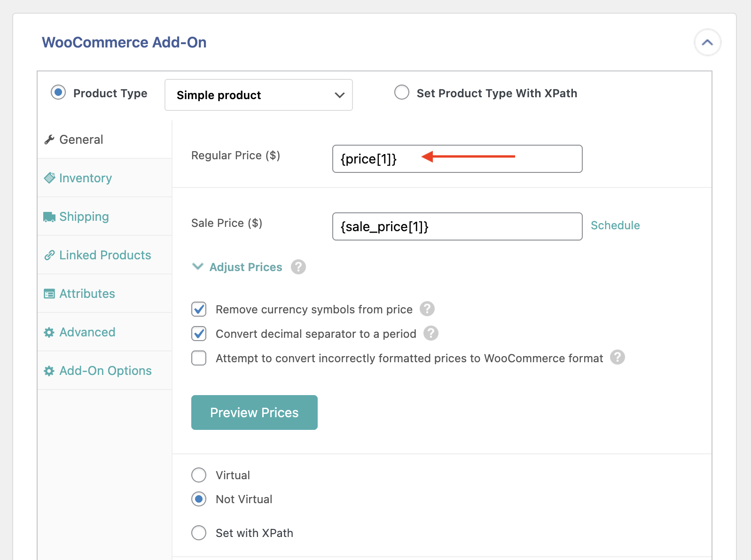
Task: Select the Virtual radio option
Action: (x=199, y=475)
